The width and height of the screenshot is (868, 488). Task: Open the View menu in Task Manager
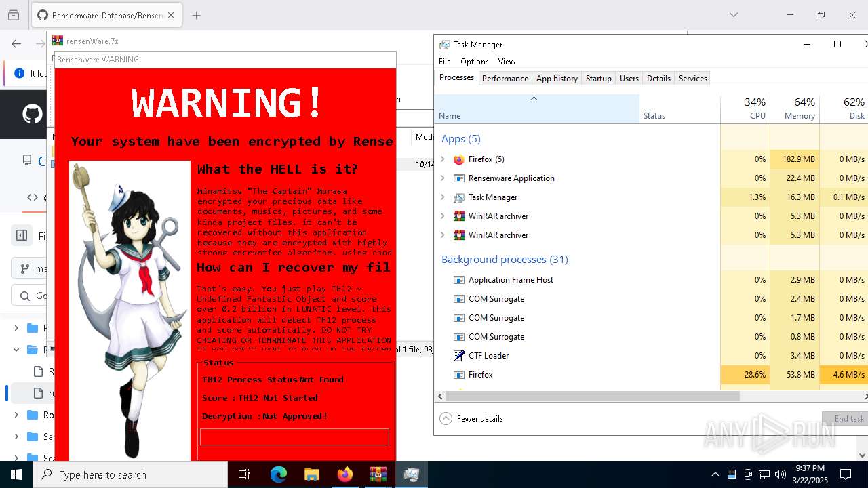pyautogui.click(x=507, y=62)
